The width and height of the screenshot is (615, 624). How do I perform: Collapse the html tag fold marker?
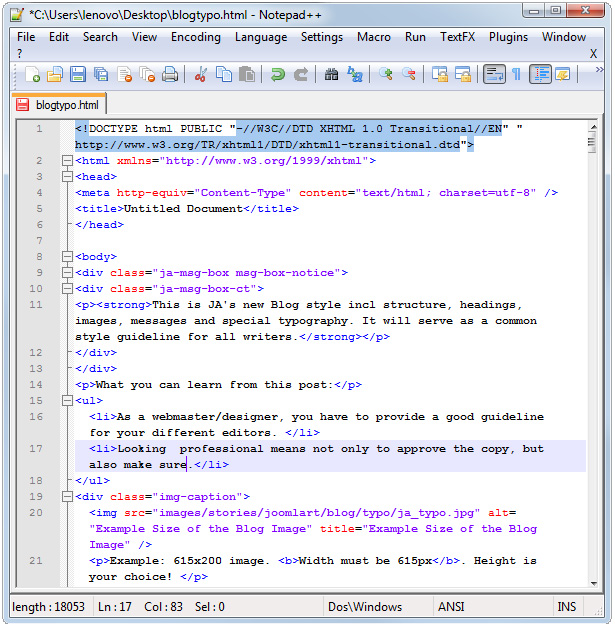coord(67,161)
